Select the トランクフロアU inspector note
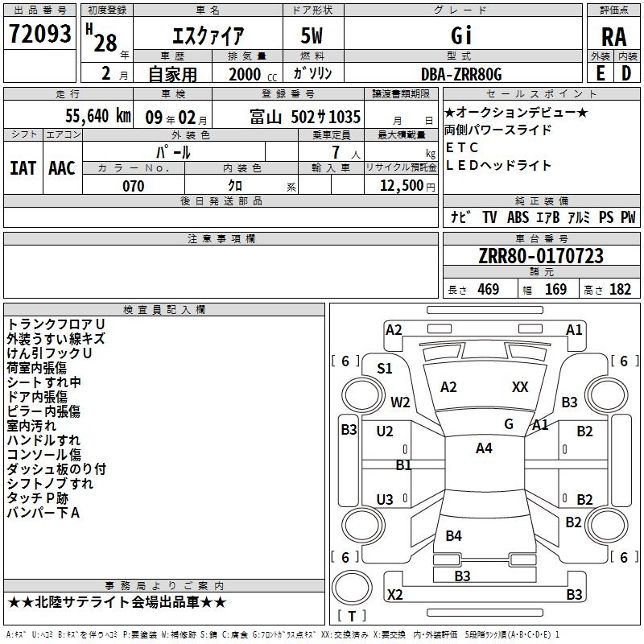The image size is (644, 644). [56, 324]
